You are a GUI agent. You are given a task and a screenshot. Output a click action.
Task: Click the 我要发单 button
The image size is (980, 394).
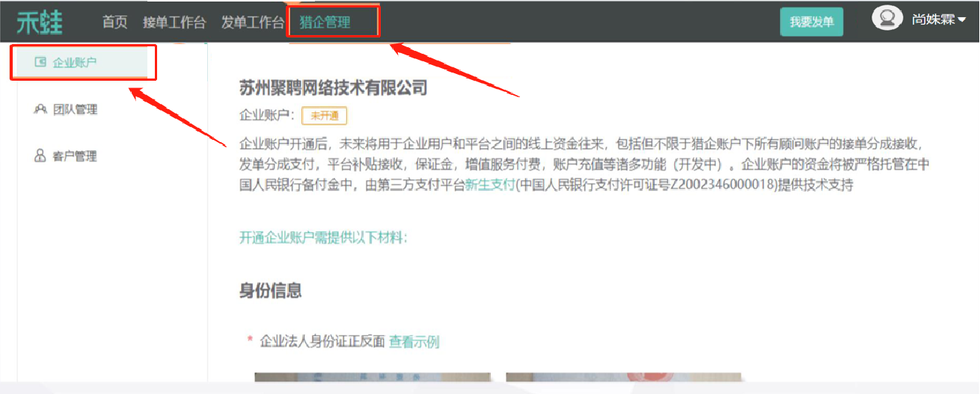click(812, 22)
